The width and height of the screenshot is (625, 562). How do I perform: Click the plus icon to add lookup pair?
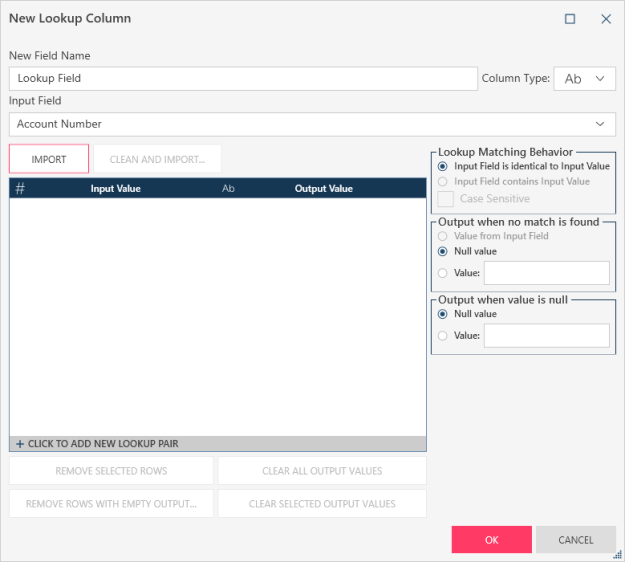pos(20,444)
